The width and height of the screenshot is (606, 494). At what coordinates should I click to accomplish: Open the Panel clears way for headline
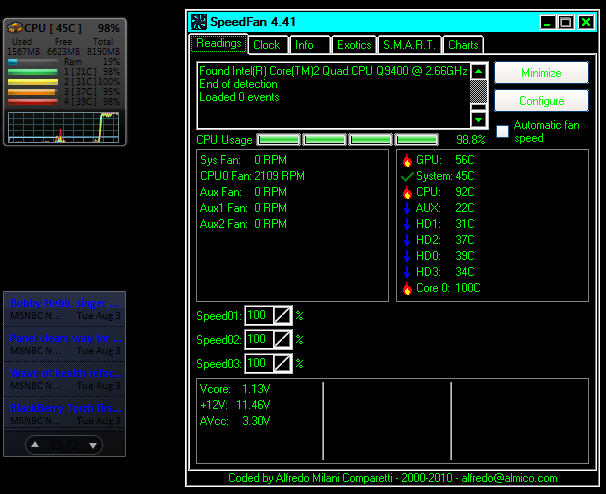[x=66, y=338]
